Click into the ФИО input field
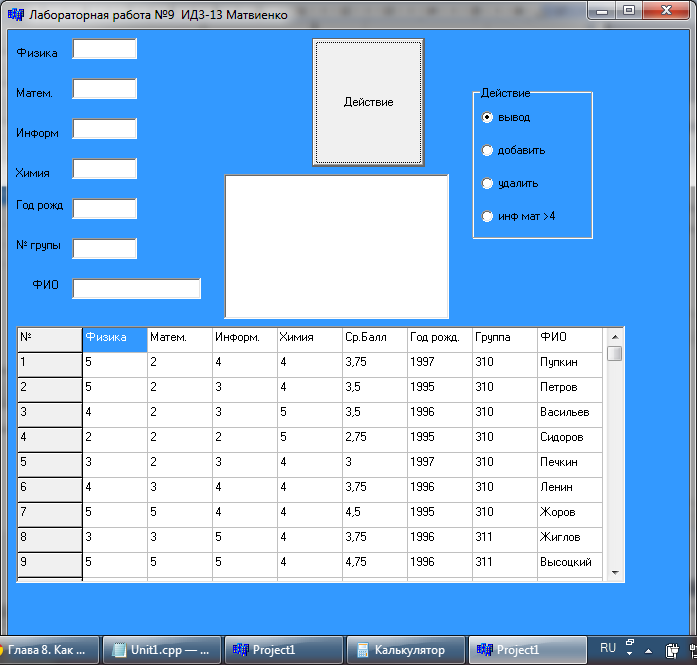 pyautogui.click(x=136, y=289)
